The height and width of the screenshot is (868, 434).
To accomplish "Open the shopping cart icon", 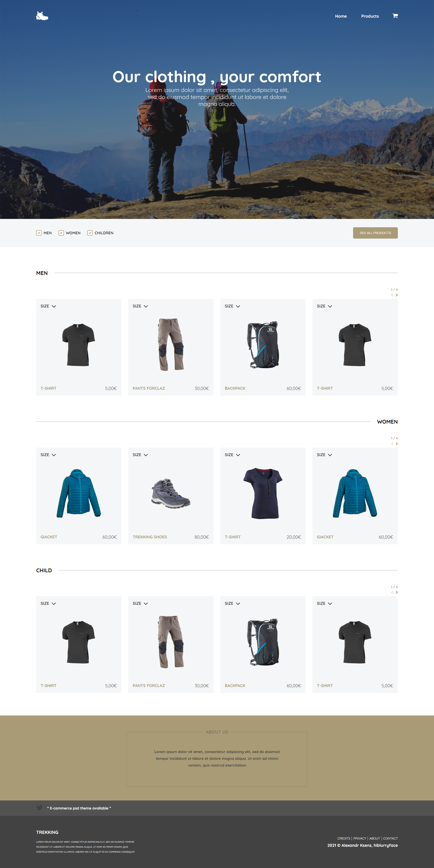I will [395, 16].
